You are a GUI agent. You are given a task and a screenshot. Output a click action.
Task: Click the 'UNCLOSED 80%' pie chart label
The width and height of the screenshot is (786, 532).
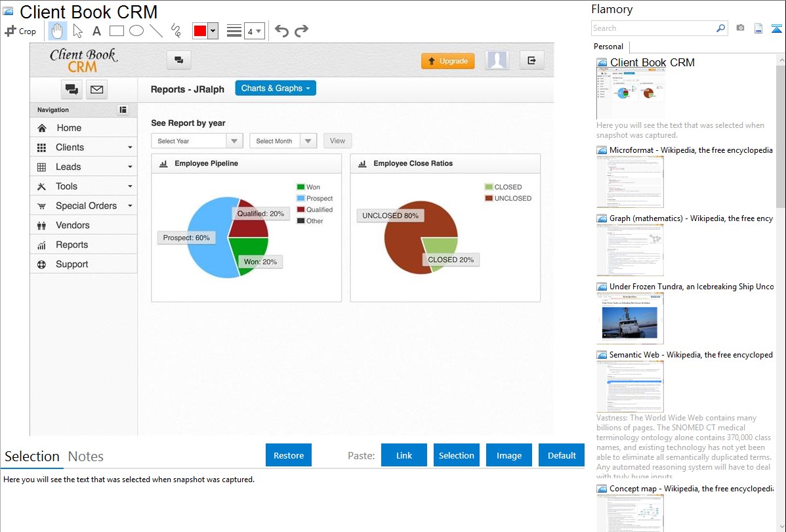[390, 216]
